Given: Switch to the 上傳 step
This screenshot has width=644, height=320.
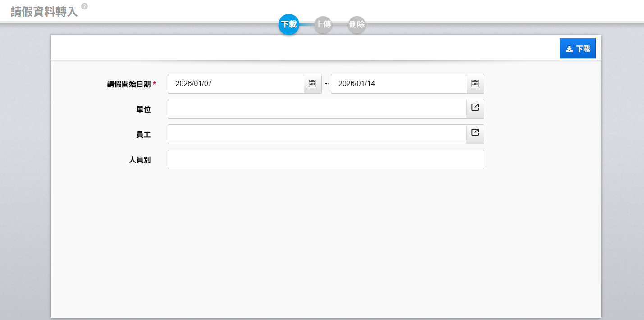Looking at the screenshot, I should tap(323, 24).
